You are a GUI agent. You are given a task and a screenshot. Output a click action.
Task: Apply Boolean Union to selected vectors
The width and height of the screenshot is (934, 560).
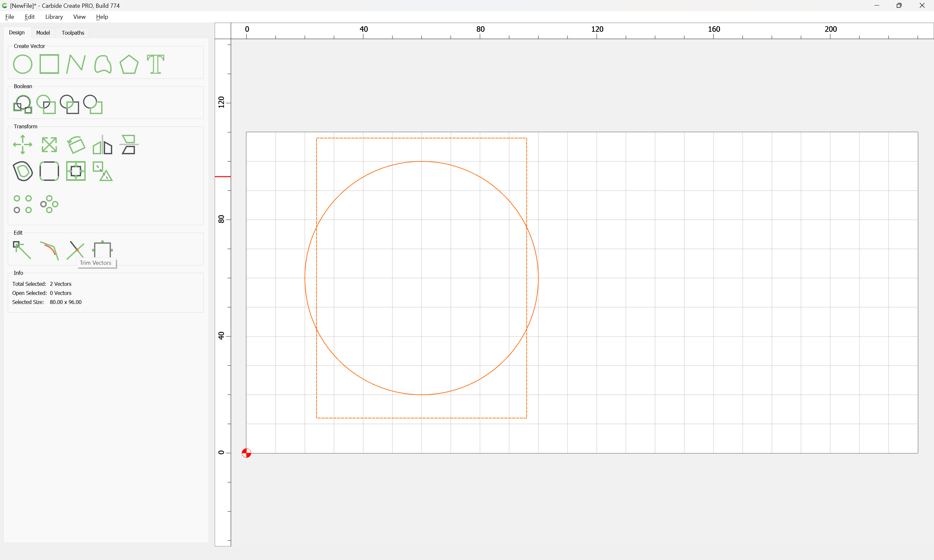click(23, 104)
